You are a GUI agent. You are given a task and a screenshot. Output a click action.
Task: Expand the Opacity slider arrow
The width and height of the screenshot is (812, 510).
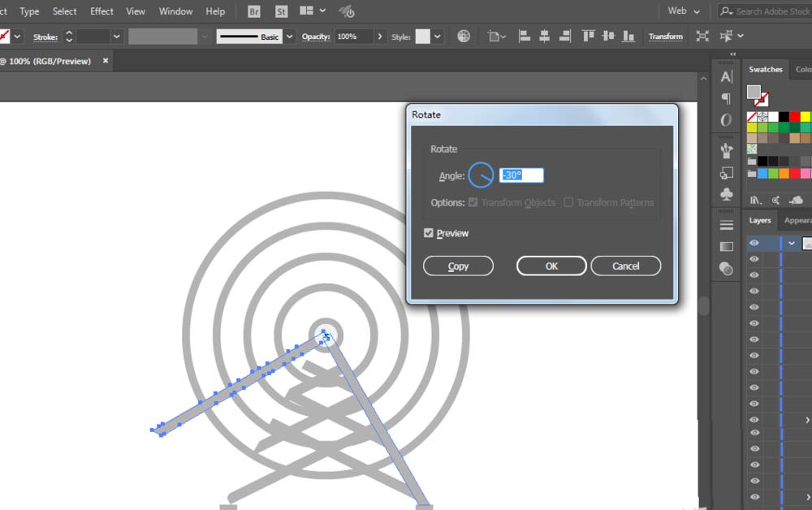click(x=379, y=37)
